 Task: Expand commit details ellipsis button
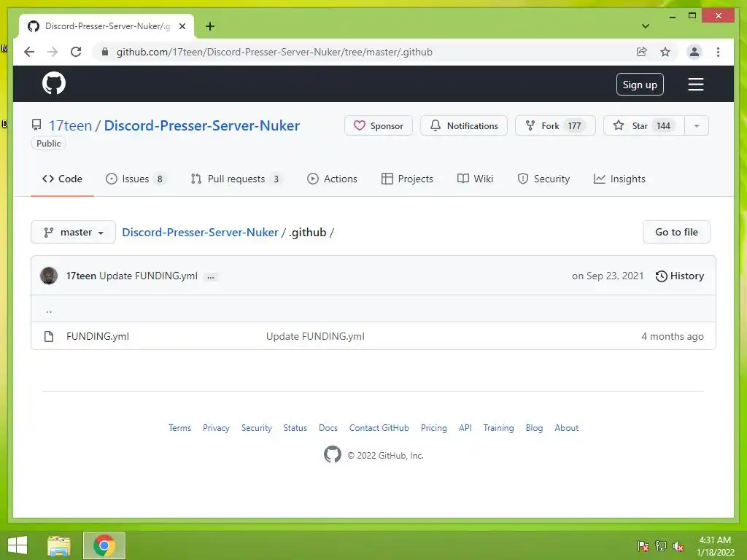(211, 276)
